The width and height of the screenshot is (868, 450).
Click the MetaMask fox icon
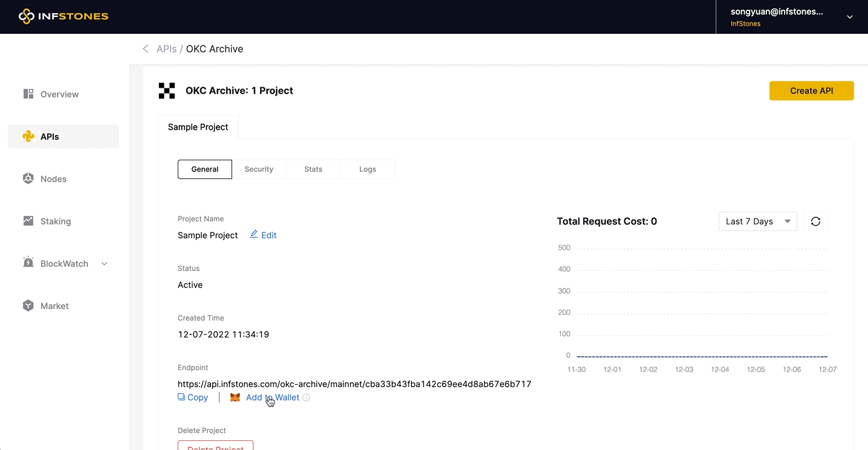tap(235, 397)
